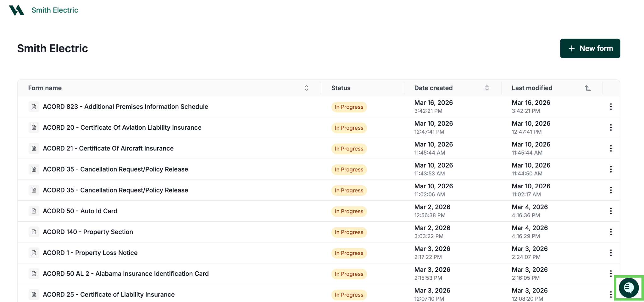This screenshot has width=644, height=302.
Task: Click the Mar 4, 2026 4:16:36 PM last modified
Action: pyautogui.click(x=530, y=211)
